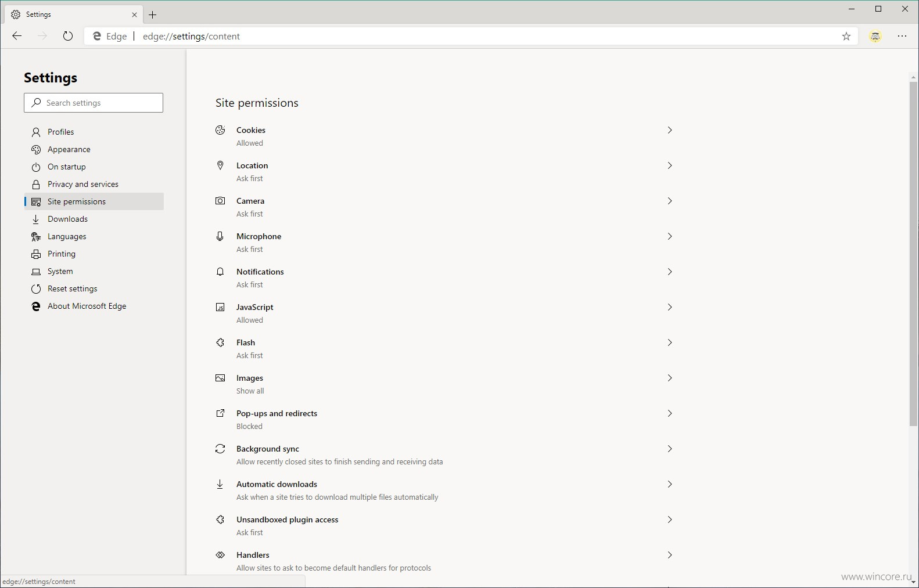Click the Camera permission icon
The image size is (919, 588).
[x=220, y=201]
